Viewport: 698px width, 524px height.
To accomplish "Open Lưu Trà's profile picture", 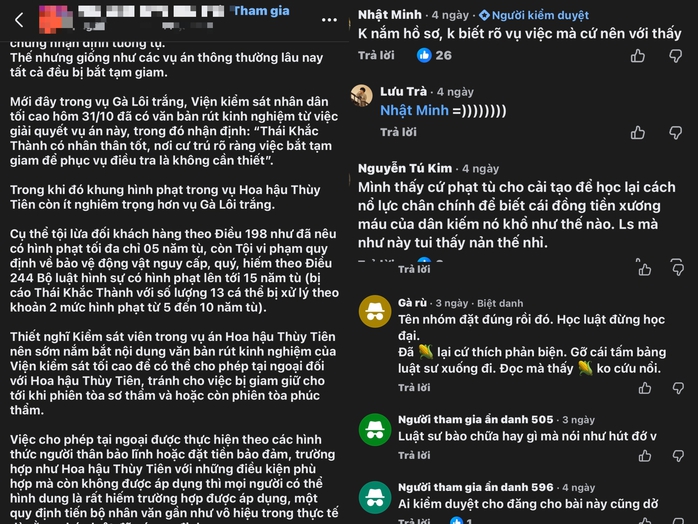I will point(362,95).
